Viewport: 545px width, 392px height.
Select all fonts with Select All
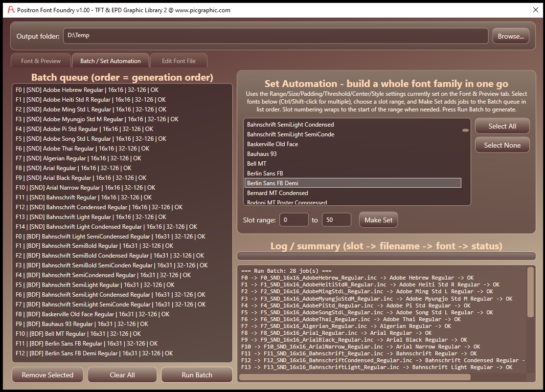(x=502, y=126)
